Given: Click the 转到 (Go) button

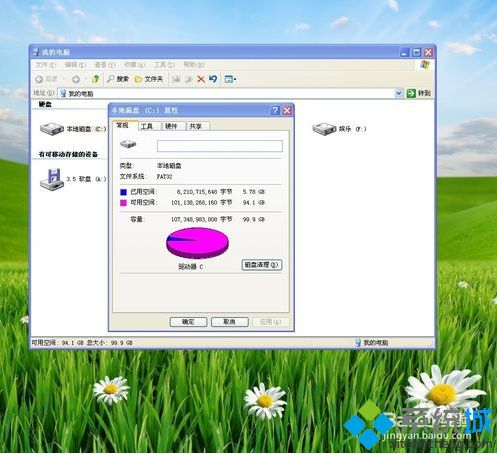Looking at the screenshot, I should [x=419, y=93].
